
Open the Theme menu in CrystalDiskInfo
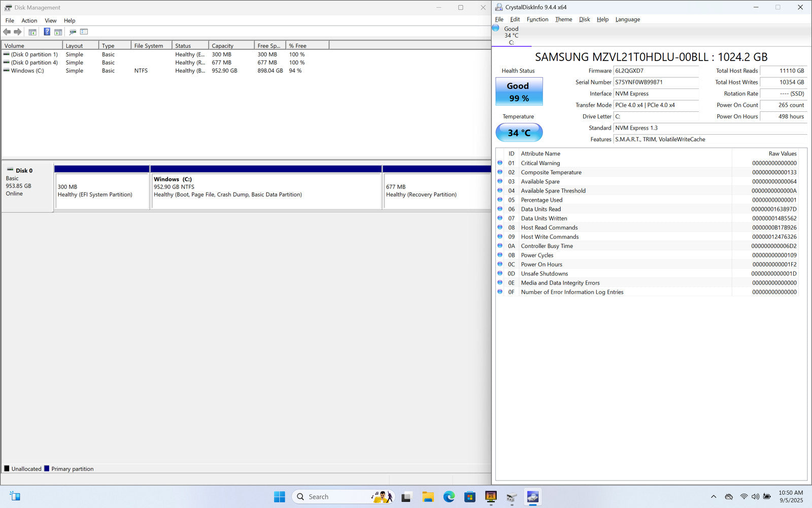[x=563, y=19]
